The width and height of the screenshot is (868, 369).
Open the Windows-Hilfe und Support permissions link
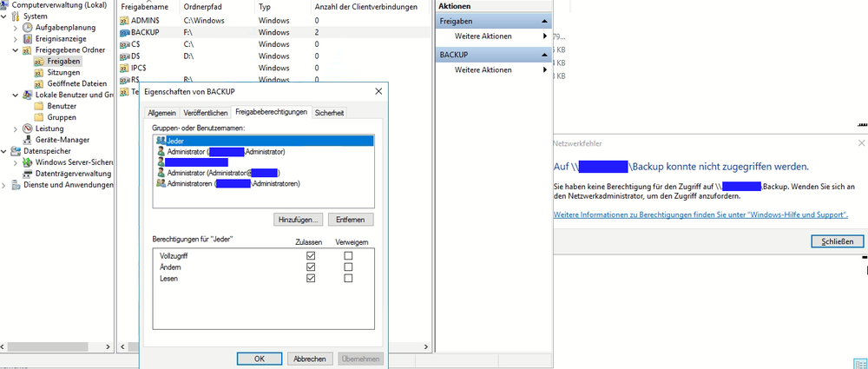pyautogui.click(x=700, y=214)
